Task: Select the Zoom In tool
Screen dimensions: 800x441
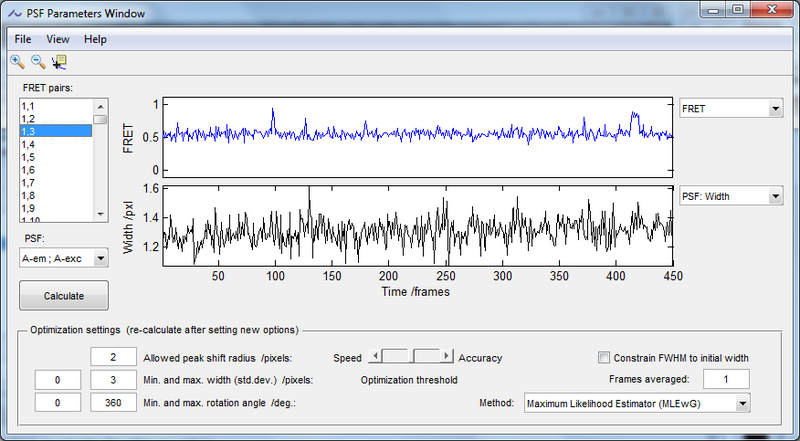Action: 17,61
